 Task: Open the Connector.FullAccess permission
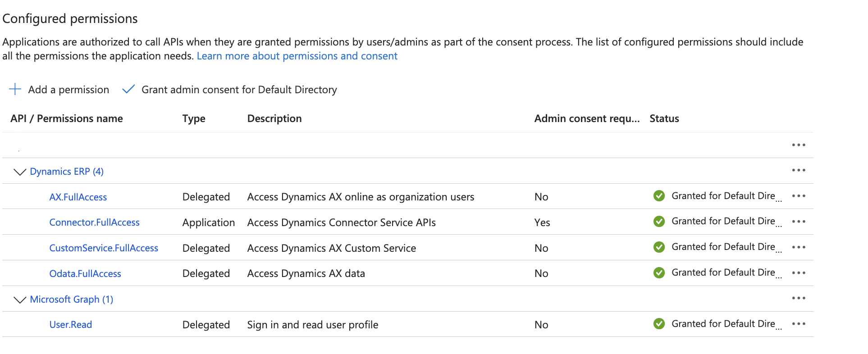[x=94, y=222]
